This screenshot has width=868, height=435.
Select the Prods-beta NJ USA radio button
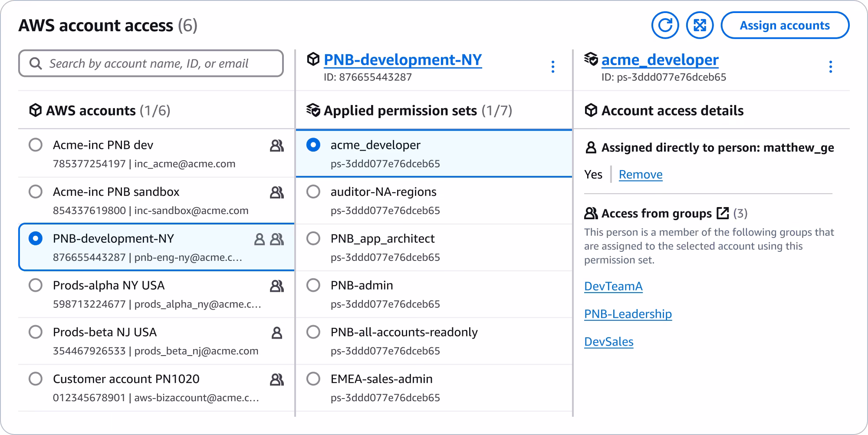(36, 332)
